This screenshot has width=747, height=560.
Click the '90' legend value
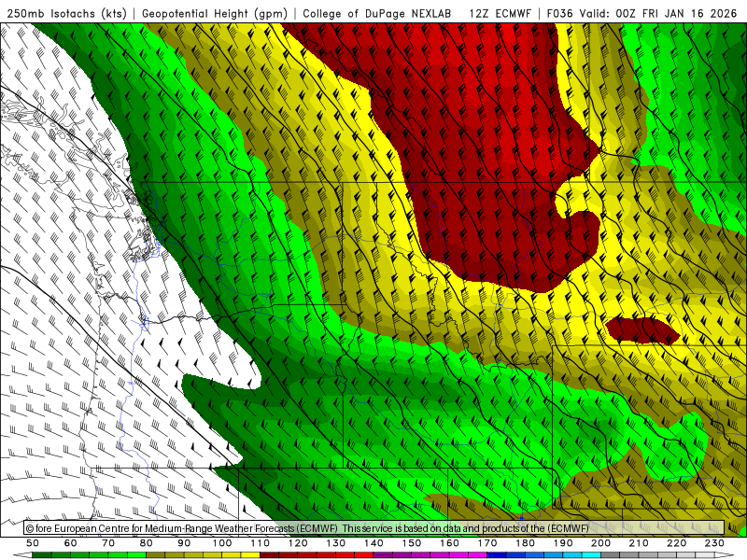(184, 543)
